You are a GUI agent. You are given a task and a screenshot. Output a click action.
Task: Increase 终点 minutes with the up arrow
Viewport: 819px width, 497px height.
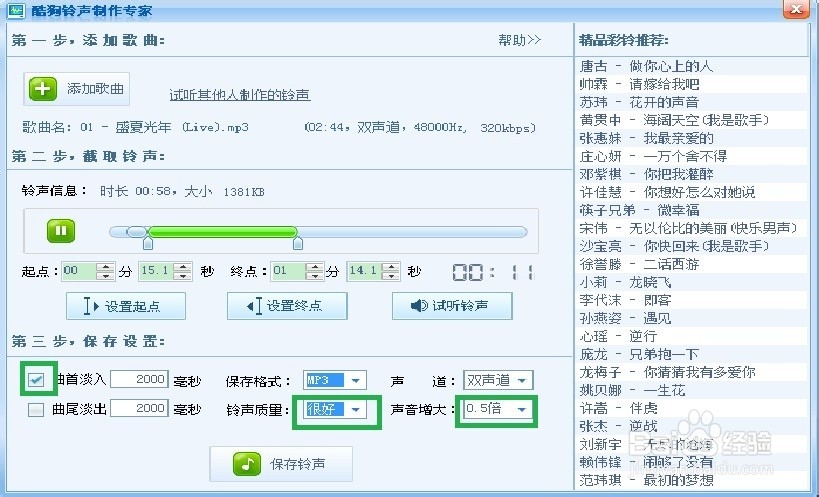pos(315,267)
